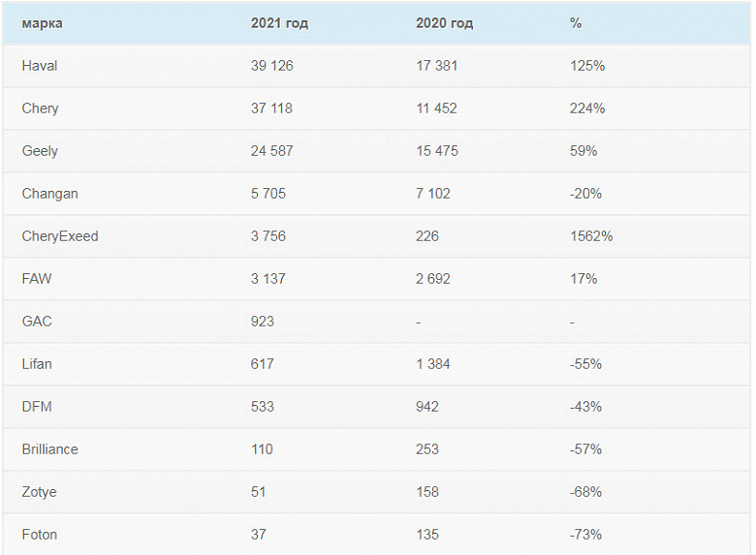Viewport: 756px width, 555px height.
Task: Select the FAW row label
Action: (x=37, y=279)
